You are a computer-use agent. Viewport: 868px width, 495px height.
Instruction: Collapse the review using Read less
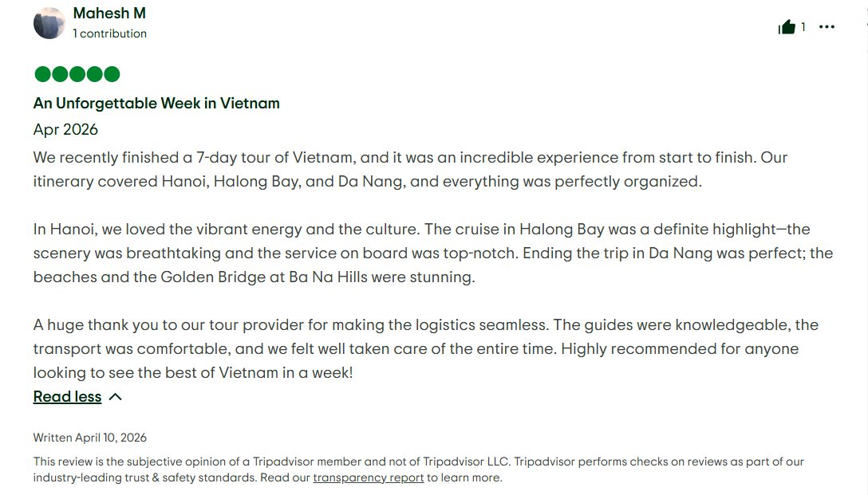[x=67, y=396]
